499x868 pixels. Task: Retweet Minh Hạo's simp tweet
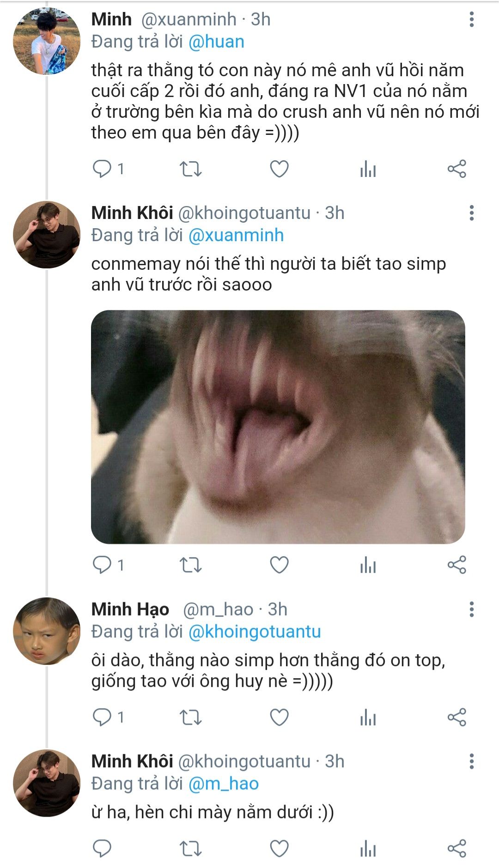click(x=190, y=717)
